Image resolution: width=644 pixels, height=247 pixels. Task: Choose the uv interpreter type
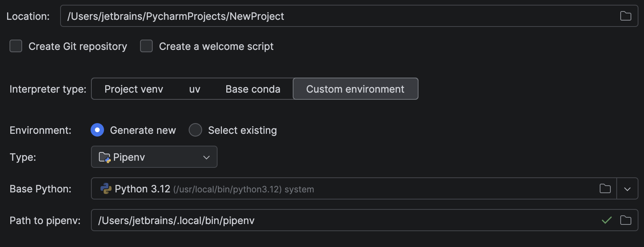coord(194,89)
